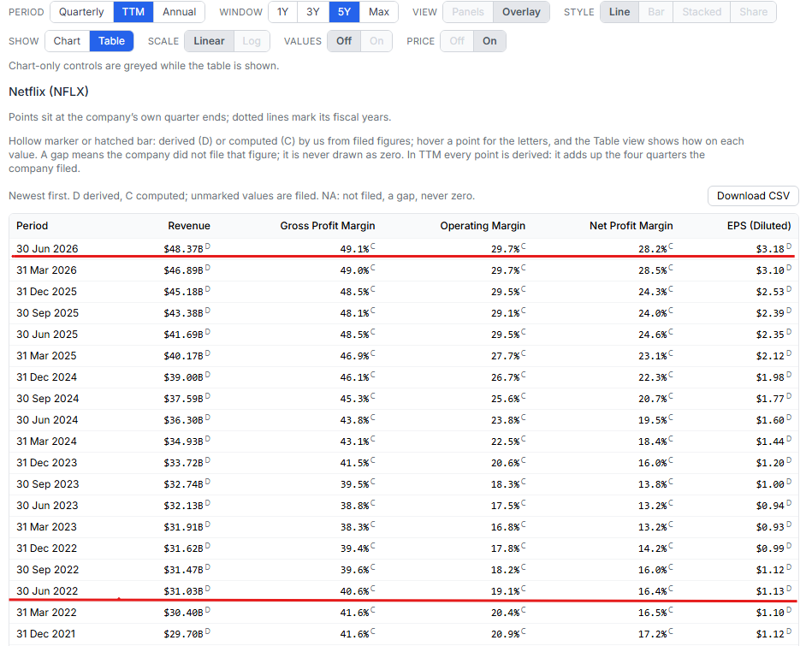Switch view to Overlay
Viewport: 812px width, 646px height.
[521, 12]
